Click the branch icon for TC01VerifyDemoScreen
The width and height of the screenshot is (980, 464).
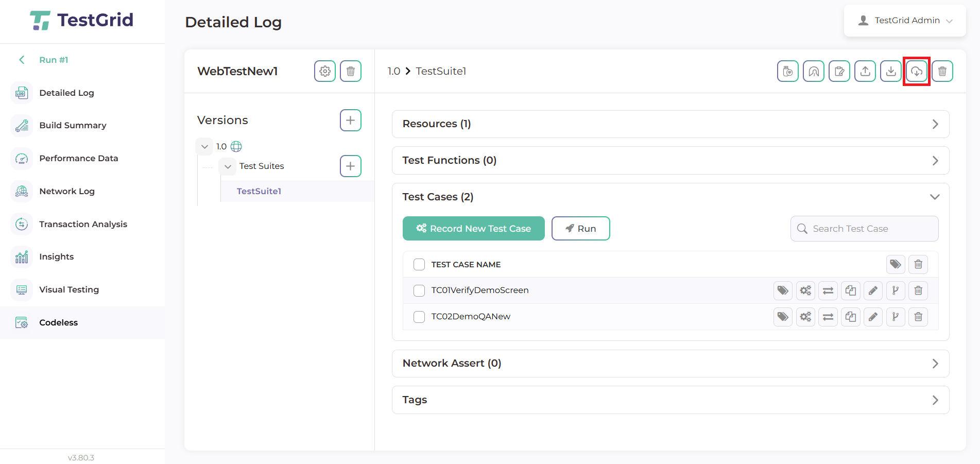coord(896,290)
